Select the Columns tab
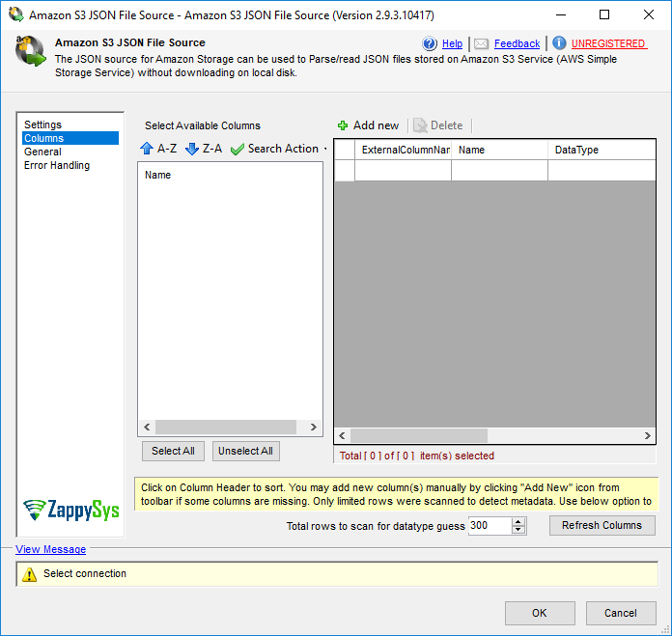This screenshot has height=636, width=672. click(x=70, y=138)
